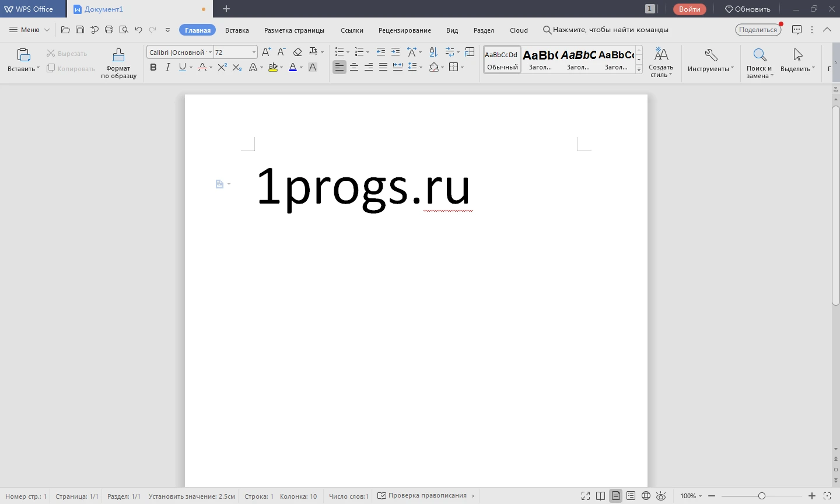Apply superscript formatting
The image size is (840, 504).
tap(222, 68)
